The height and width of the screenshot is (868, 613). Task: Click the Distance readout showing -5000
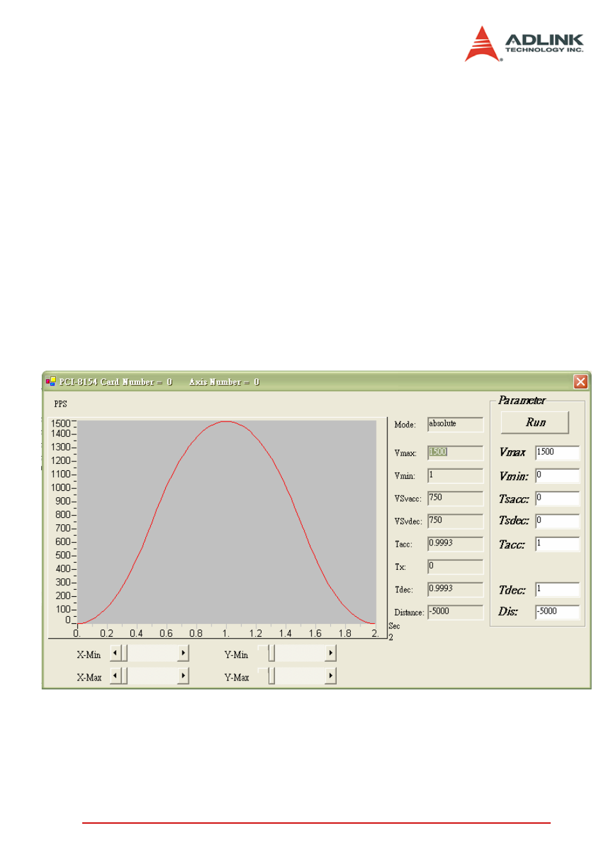455,612
